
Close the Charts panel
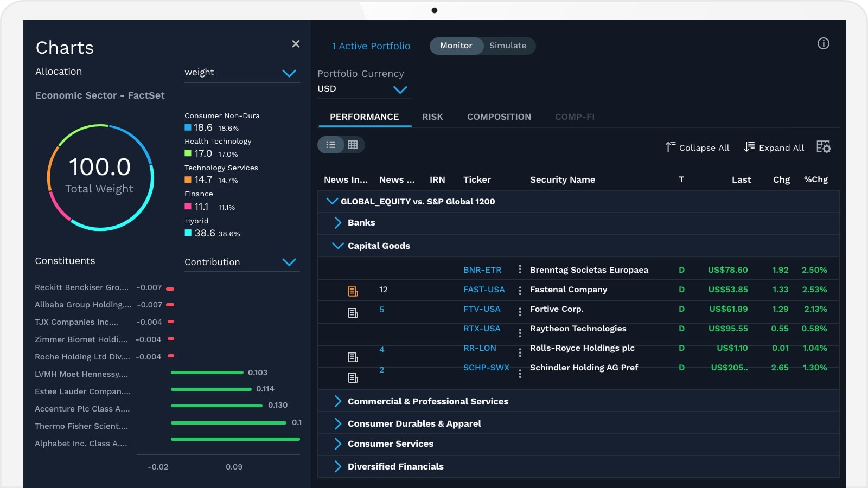(296, 44)
